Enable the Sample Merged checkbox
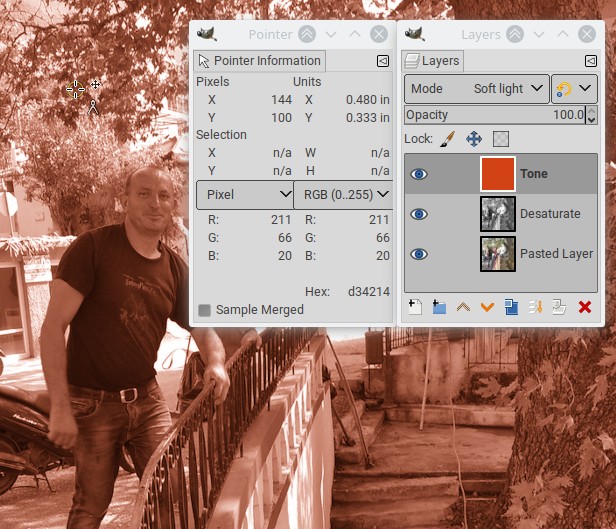The width and height of the screenshot is (616, 529). coord(204,310)
